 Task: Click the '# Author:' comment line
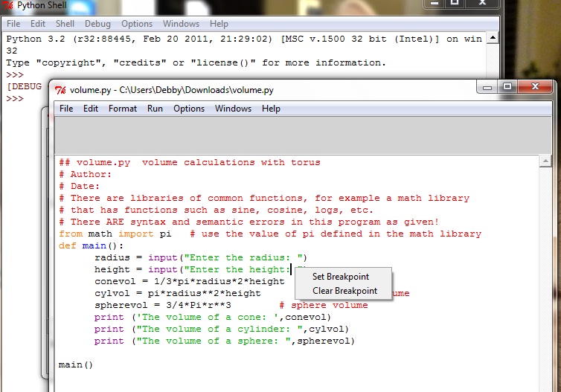point(85,175)
